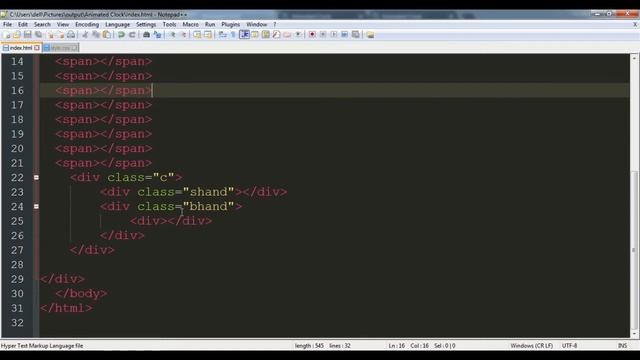Click the Save recorded macro icon
The height and width of the screenshot is (360, 640).
click(x=356, y=35)
